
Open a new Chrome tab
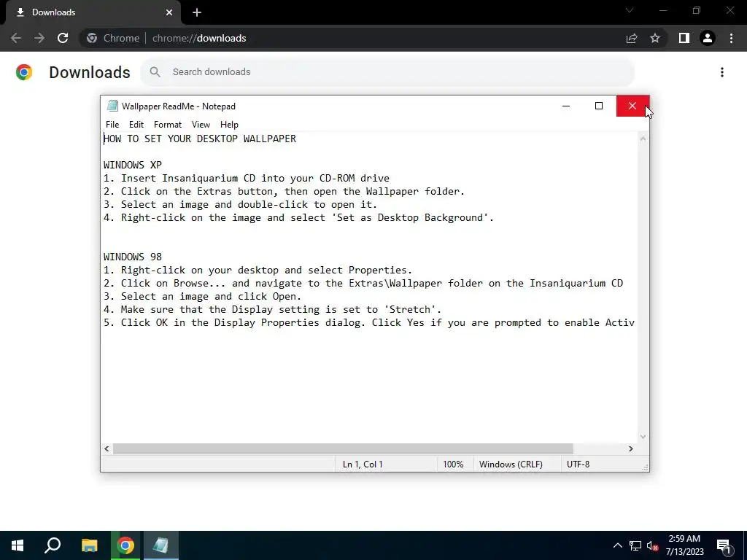pyautogui.click(x=197, y=12)
